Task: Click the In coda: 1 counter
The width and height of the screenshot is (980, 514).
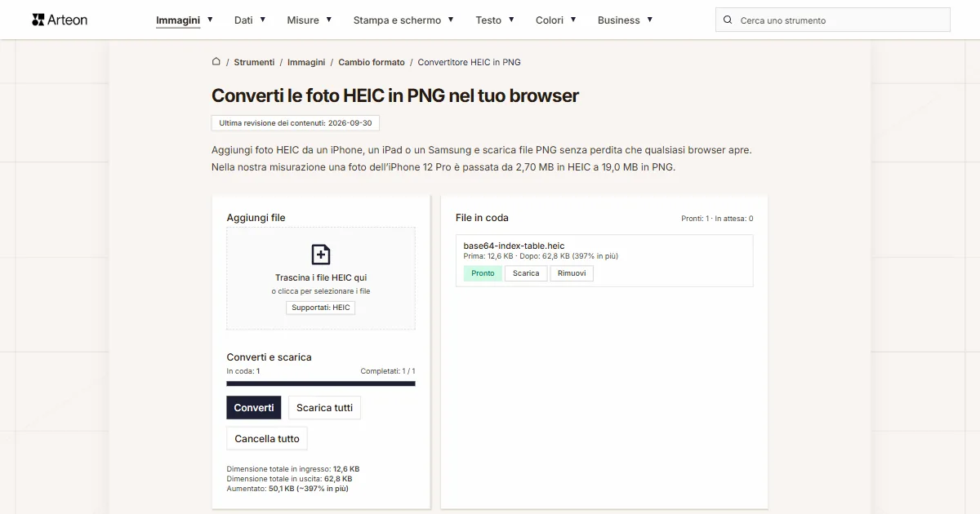Action: (243, 371)
